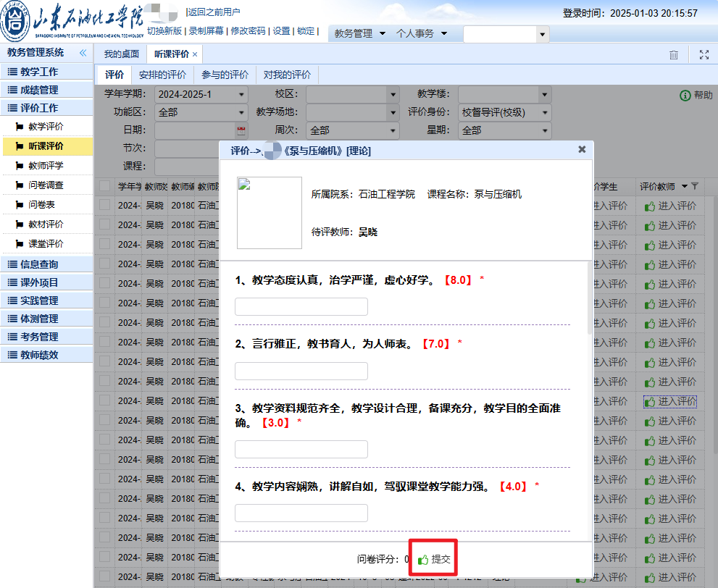Click the filter icon in 评价教师 column header
The height and width of the screenshot is (588, 718).
coord(696,187)
